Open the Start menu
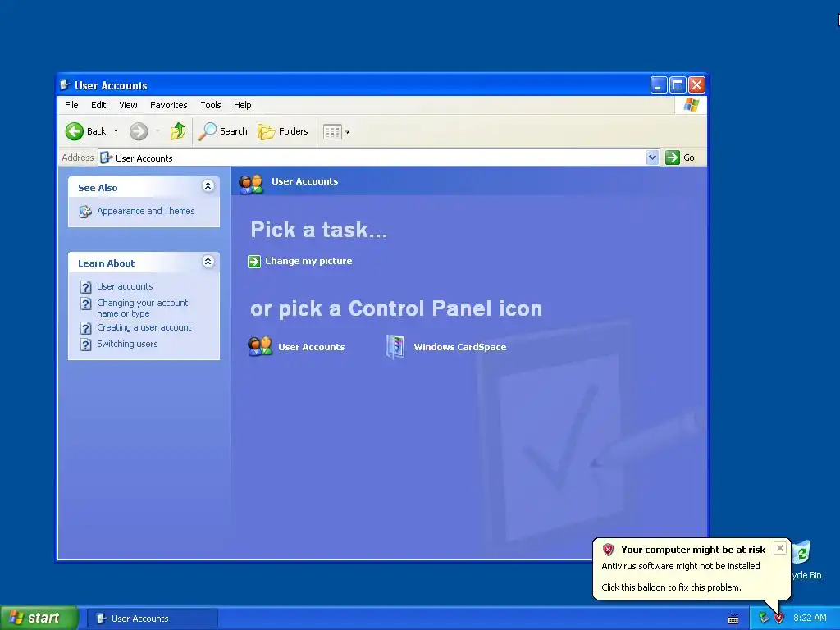 pyautogui.click(x=39, y=619)
